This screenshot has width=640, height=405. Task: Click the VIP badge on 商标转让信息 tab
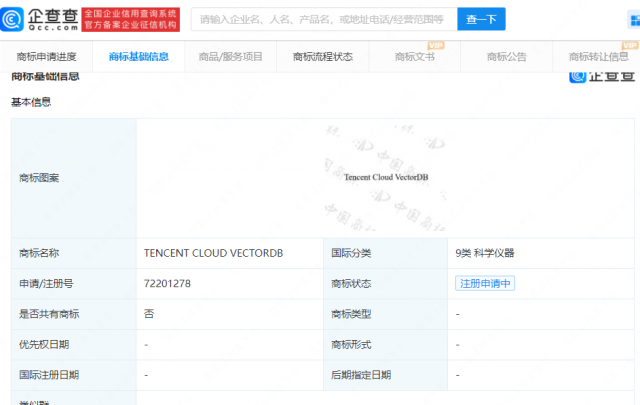pos(630,46)
